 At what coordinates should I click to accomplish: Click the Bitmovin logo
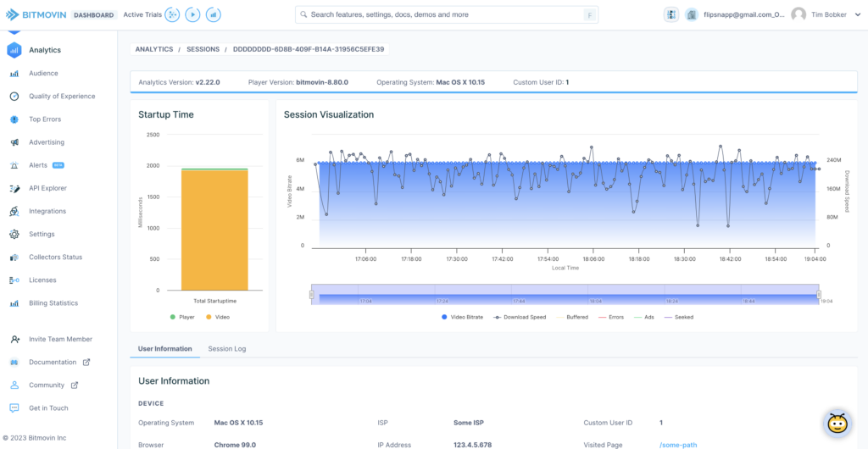[x=36, y=15]
